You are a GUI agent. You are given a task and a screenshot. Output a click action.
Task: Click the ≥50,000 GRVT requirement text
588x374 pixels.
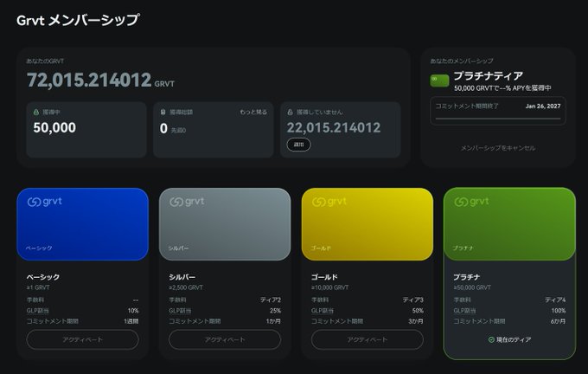[472, 287]
